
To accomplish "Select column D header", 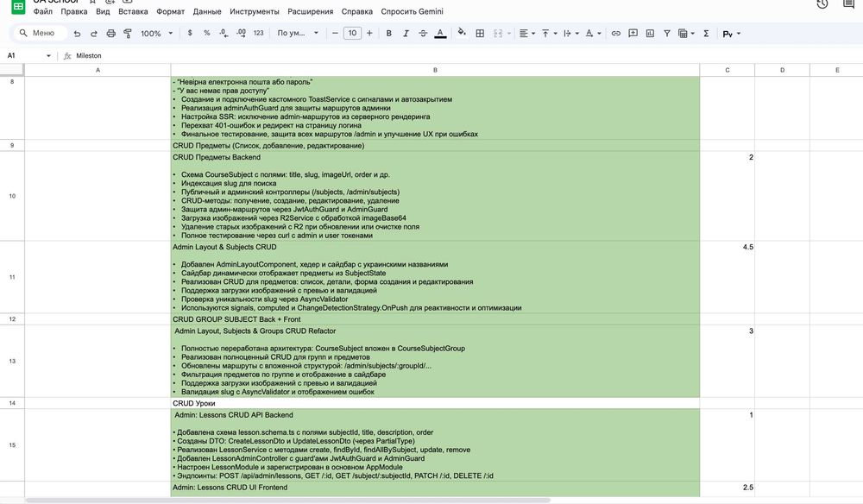I will pos(782,70).
